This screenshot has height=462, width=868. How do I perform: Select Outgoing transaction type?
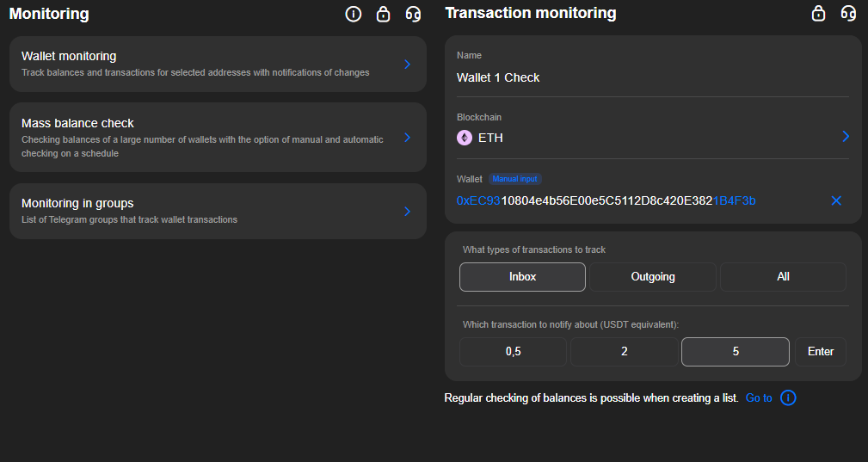click(653, 277)
